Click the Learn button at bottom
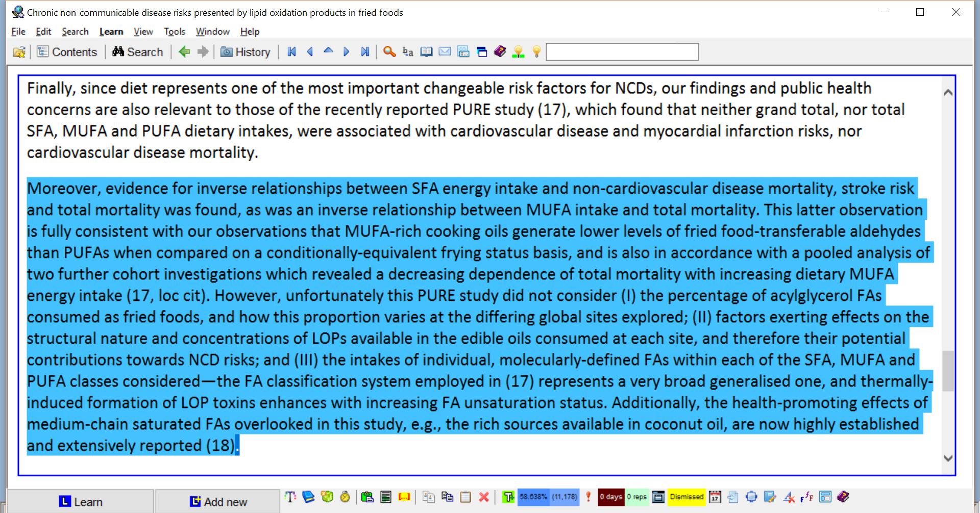The height and width of the screenshot is (513, 980). coord(80,502)
